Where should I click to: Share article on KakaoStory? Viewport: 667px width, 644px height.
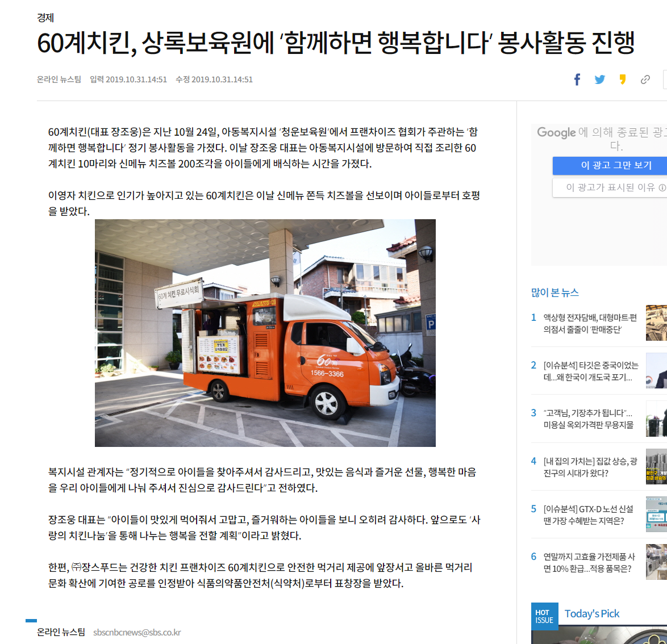click(x=622, y=80)
